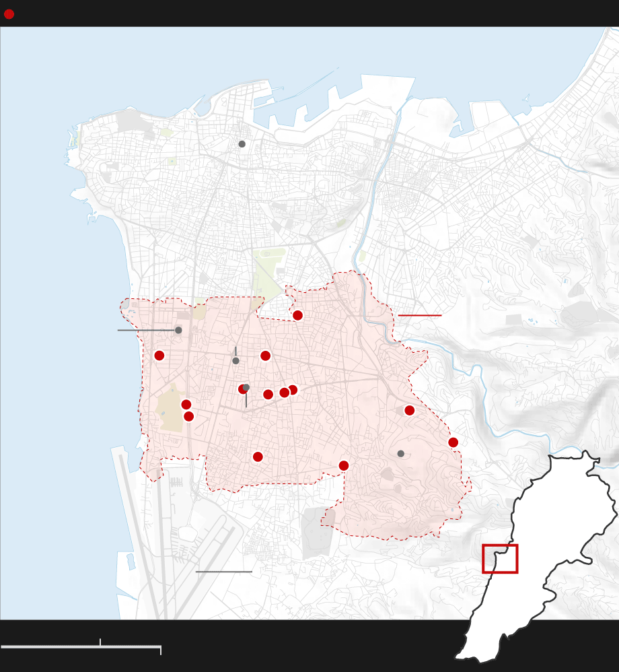The image size is (619, 672).
Task: Click the upper red dot beside the tan park
Action: click(x=186, y=405)
